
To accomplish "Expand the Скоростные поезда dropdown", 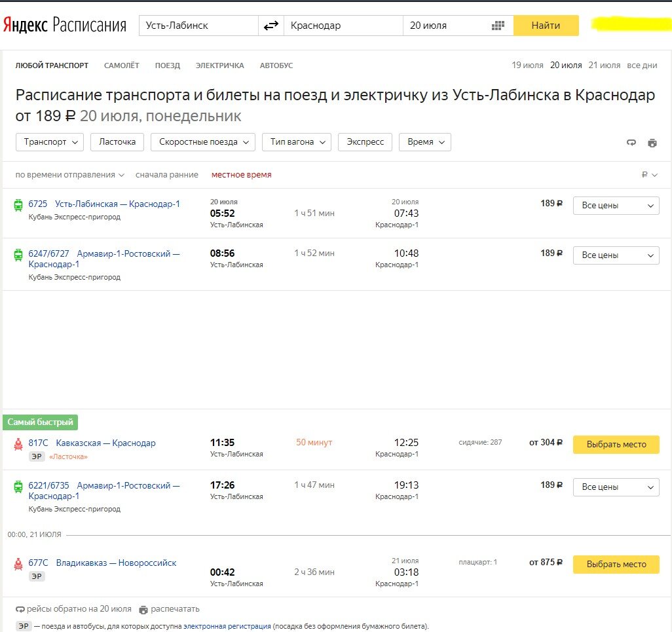I will 203,142.
